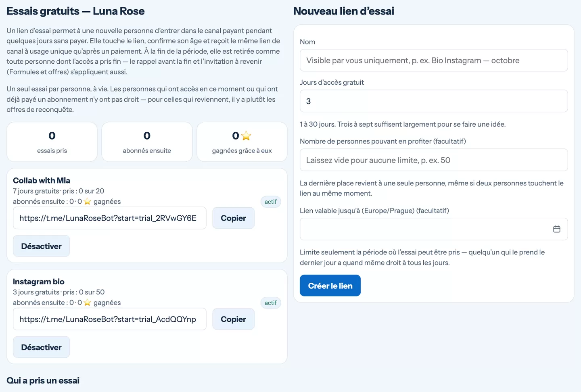
Task: Copy the Collab with Mia trial link
Action: pyautogui.click(x=233, y=218)
